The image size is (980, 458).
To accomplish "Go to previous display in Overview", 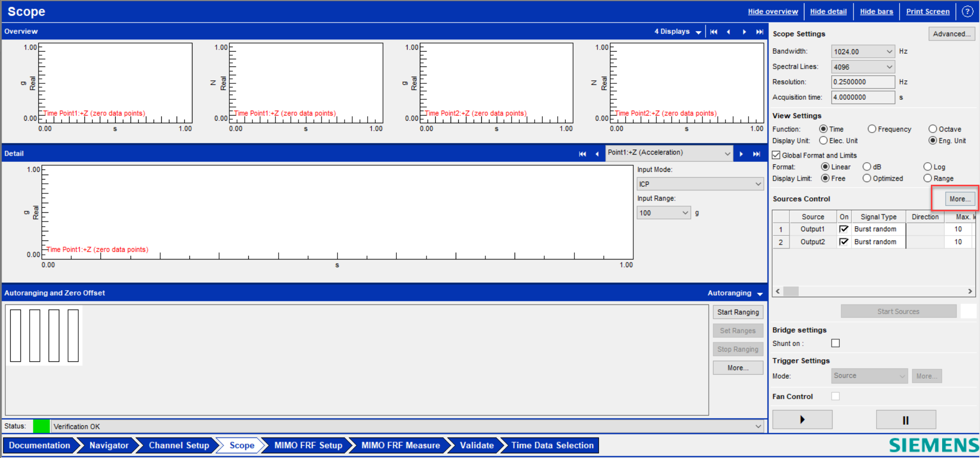I will click(729, 32).
